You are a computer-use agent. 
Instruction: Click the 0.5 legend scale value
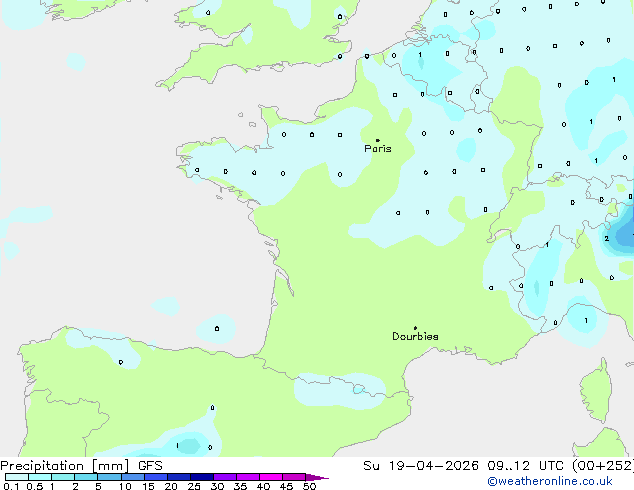35,486
